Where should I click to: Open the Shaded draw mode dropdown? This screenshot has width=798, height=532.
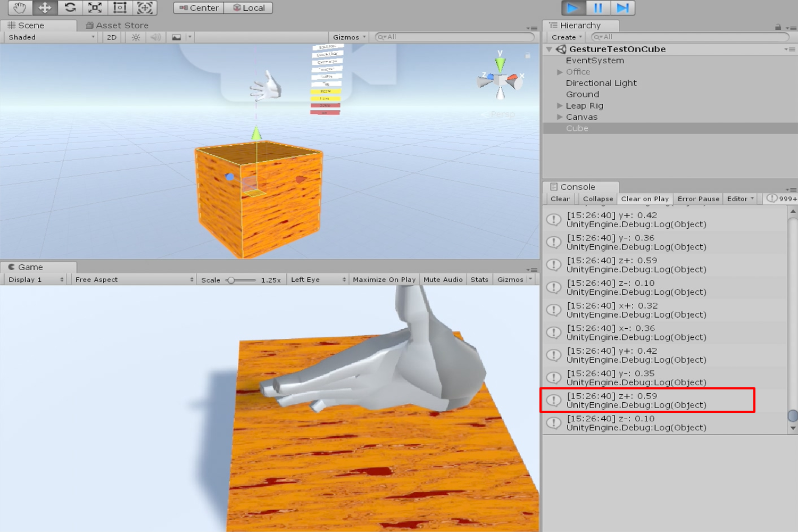pos(51,37)
